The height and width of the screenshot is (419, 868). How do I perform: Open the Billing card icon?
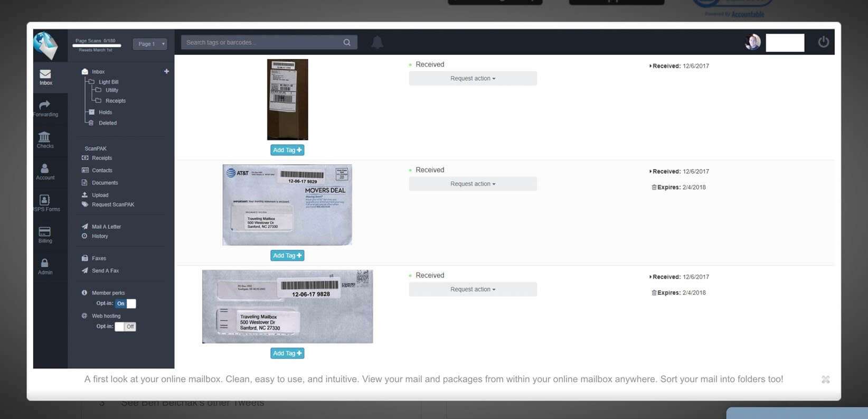click(45, 235)
